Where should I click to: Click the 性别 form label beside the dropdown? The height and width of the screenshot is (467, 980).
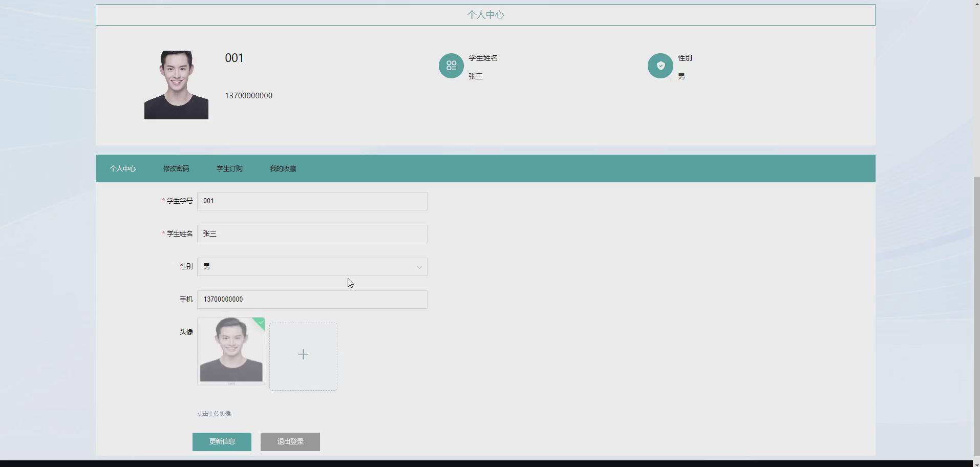186,266
